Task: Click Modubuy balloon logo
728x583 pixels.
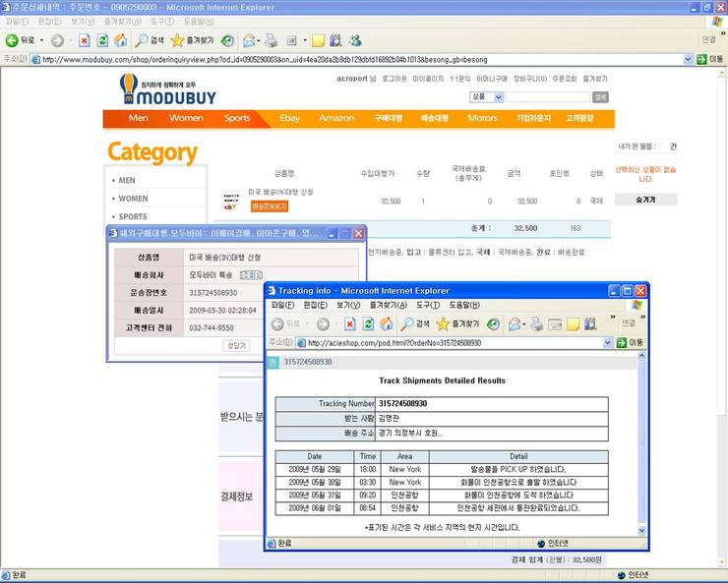Action: tap(168, 89)
